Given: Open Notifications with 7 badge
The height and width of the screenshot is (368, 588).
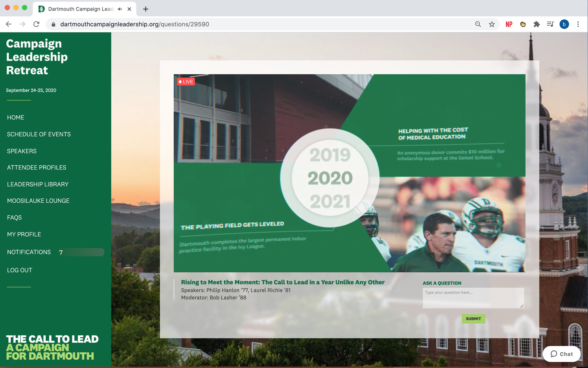Looking at the screenshot, I should coord(29,252).
